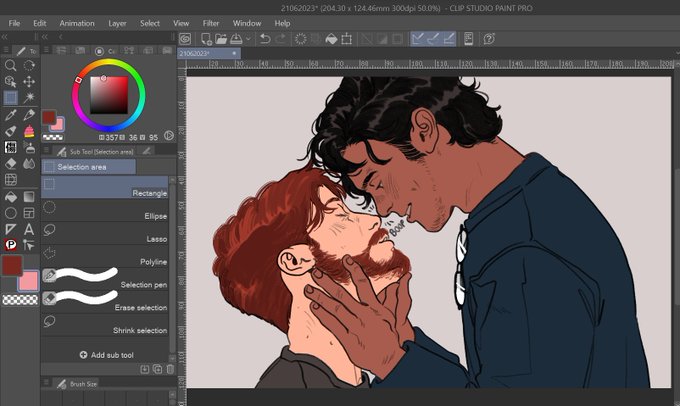Open file using folder icon

pos(221,39)
